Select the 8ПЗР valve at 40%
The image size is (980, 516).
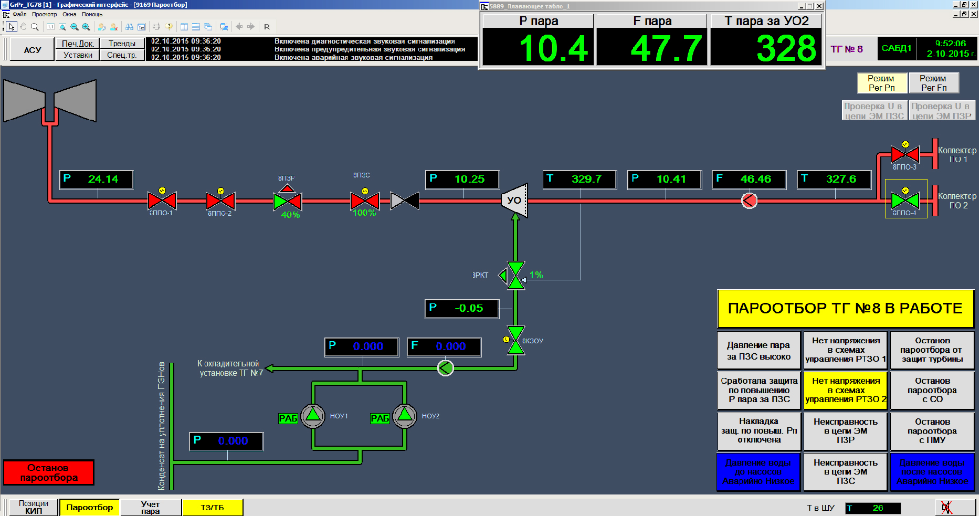pyautogui.click(x=287, y=202)
